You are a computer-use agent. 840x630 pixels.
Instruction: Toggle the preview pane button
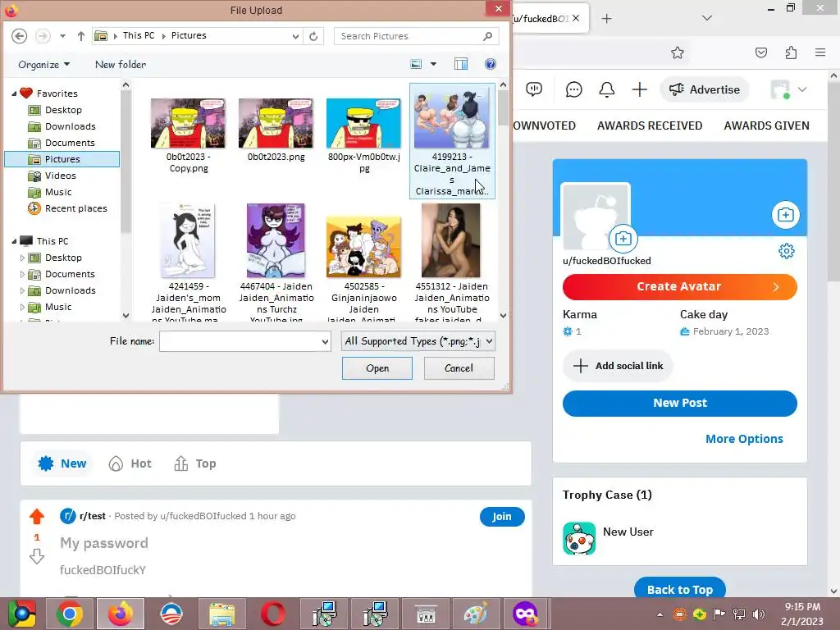(461, 64)
